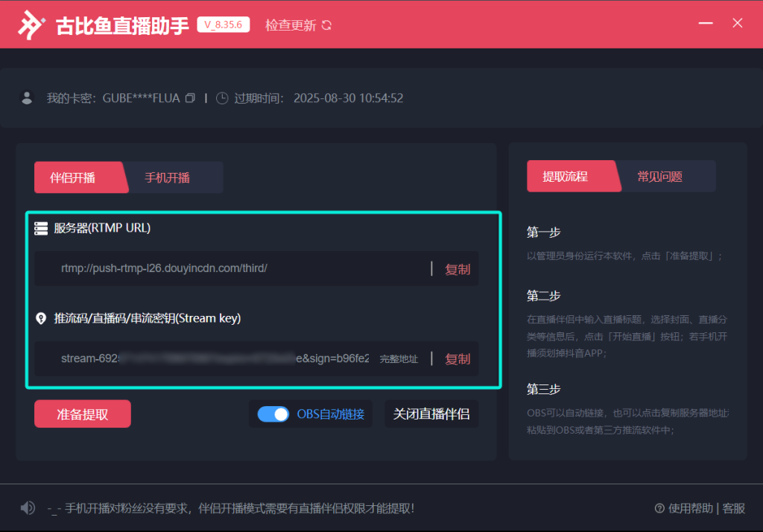Click the clock icon beside 过期时间

(221, 98)
